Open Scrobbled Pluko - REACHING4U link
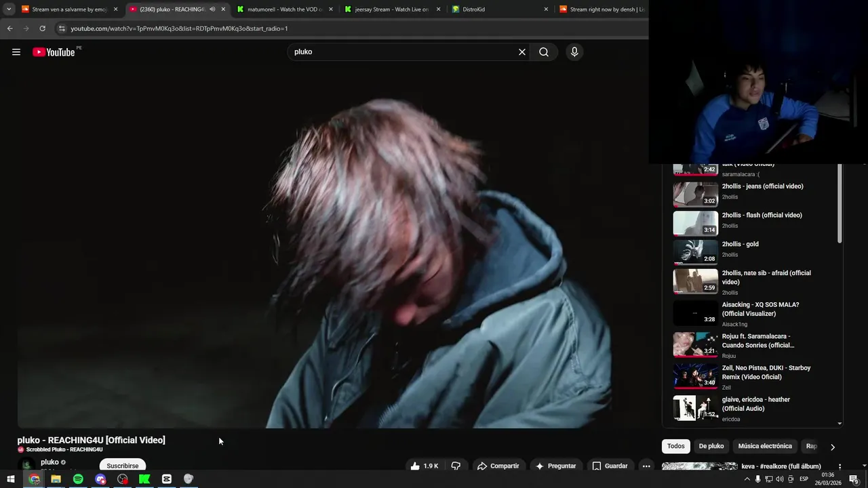 [64, 449]
